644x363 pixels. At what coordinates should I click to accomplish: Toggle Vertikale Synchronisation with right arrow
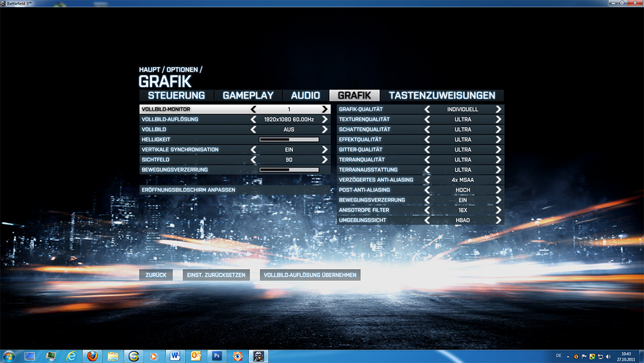pyautogui.click(x=325, y=150)
